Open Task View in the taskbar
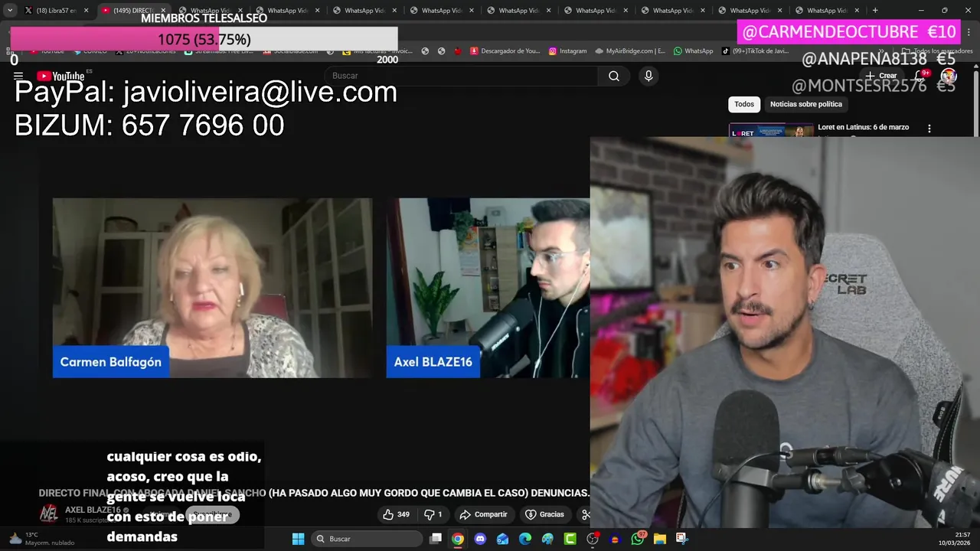Screen dimensions: 980x551 [x=436, y=539]
